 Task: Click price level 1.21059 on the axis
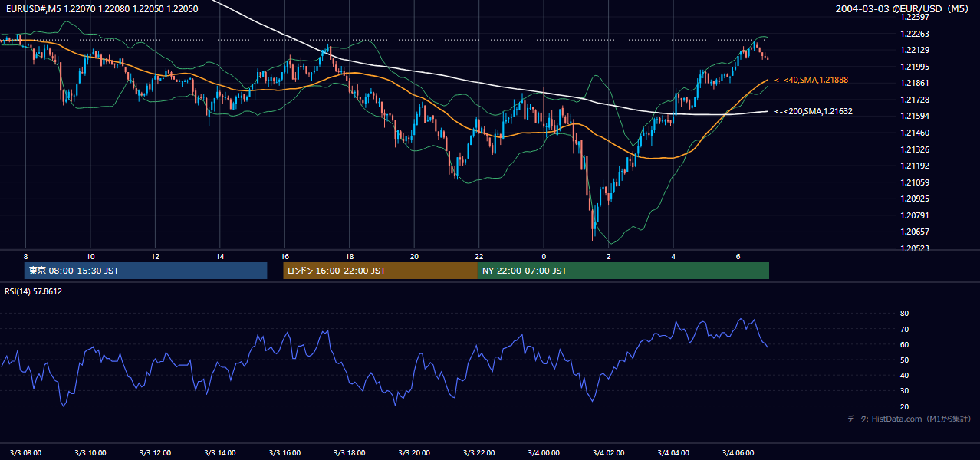pos(914,182)
